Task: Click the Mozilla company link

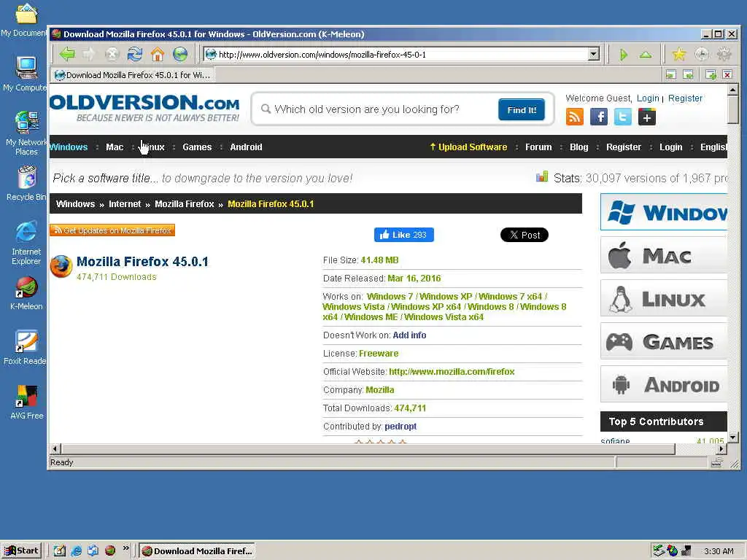Action: [x=379, y=390]
